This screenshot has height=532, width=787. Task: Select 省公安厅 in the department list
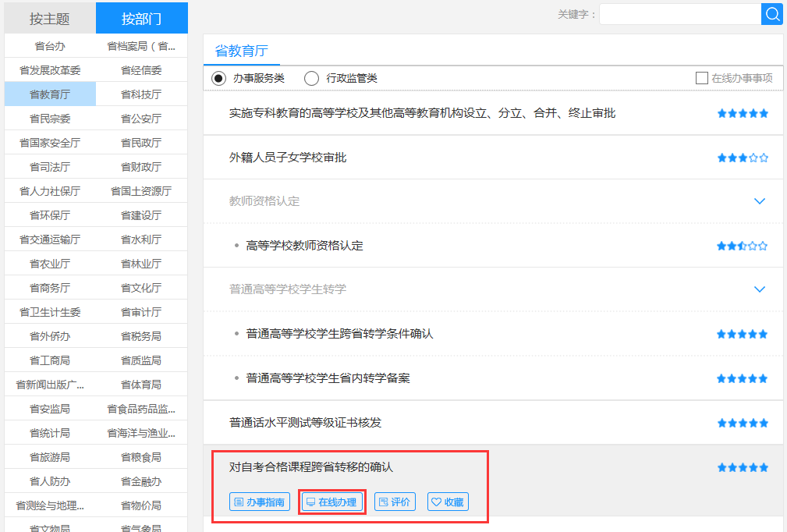[141, 119]
